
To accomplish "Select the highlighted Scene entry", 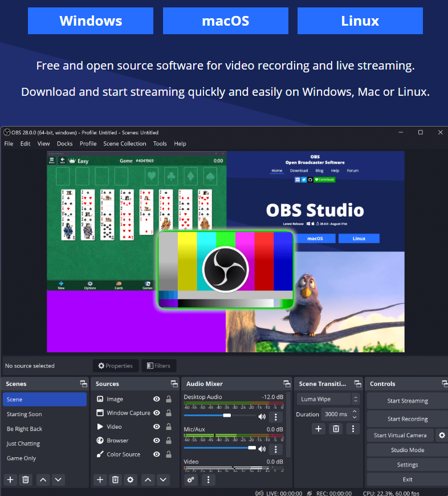I will pyautogui.click(x=44, y=400).
